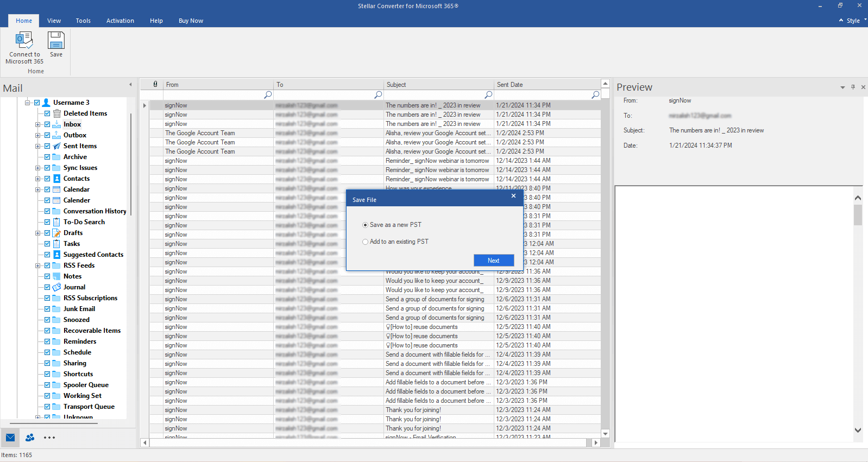The image size is (868, 462).
Task: Toggle the Username 3 checkbox
Action: [37, 103]
